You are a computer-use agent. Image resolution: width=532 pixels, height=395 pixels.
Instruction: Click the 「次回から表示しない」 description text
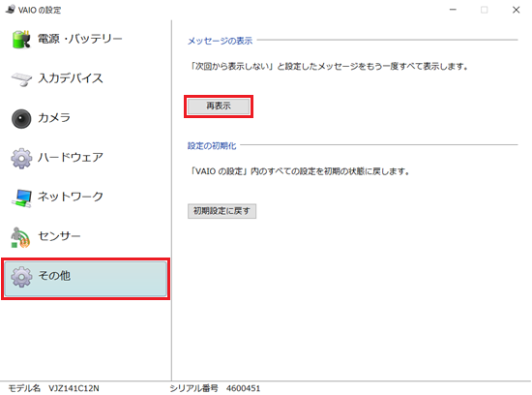click(x=329, y=66)
